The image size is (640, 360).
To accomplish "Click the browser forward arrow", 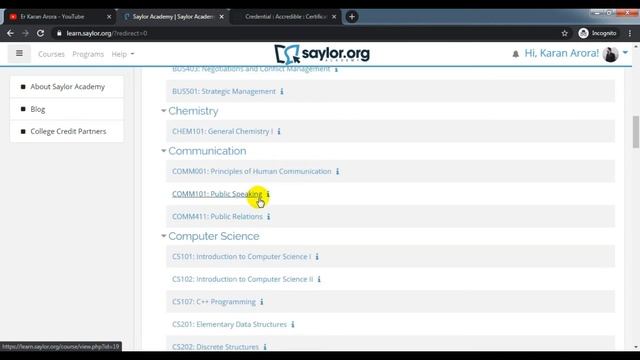I will tap(25, 33).
